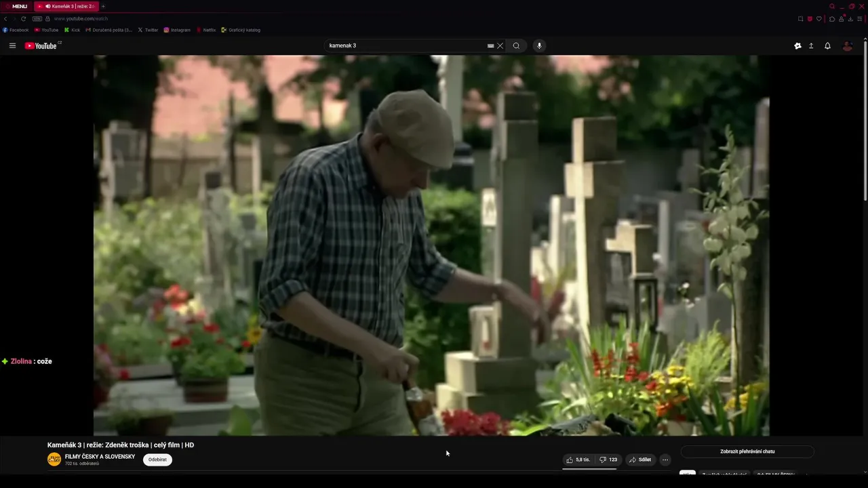Start voice search with microphone
The height and width of the screenshot is (488, 868).
(x=539, y=45)
